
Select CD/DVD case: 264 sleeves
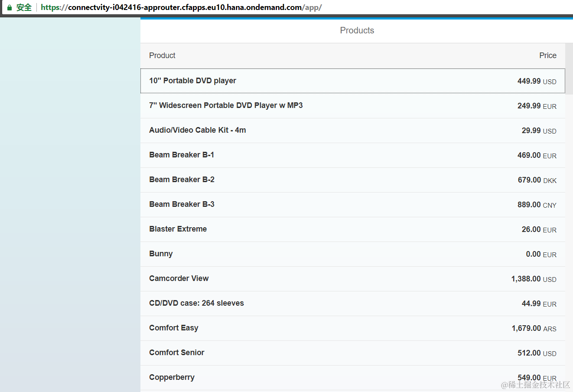pyautogui.click(x=353, y=304)
